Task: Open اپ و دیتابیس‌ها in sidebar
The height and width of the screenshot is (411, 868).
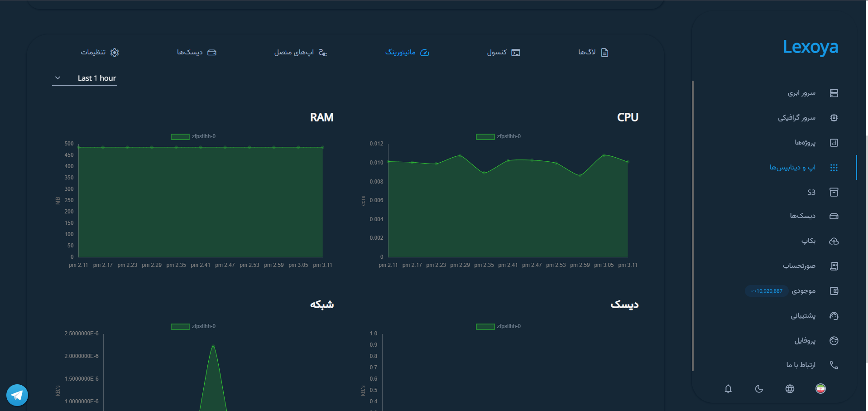Action: [792, 168]
